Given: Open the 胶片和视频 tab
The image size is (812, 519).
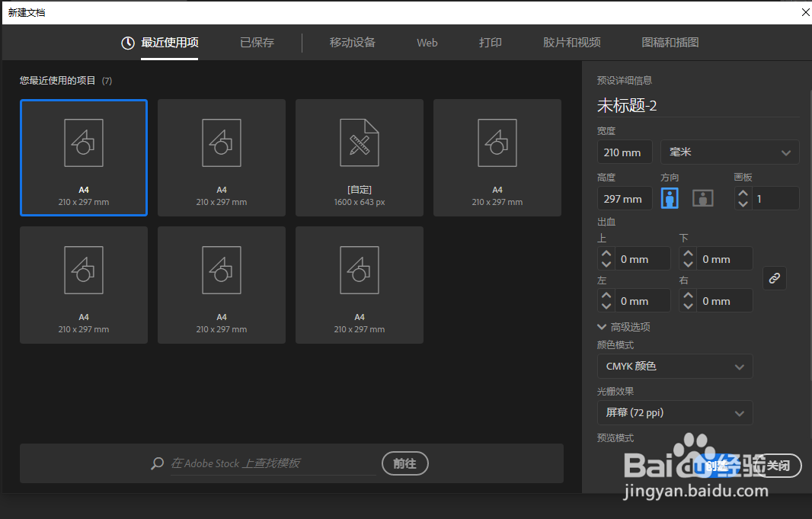Looking at the screenshot, I should tap(572, 43).
